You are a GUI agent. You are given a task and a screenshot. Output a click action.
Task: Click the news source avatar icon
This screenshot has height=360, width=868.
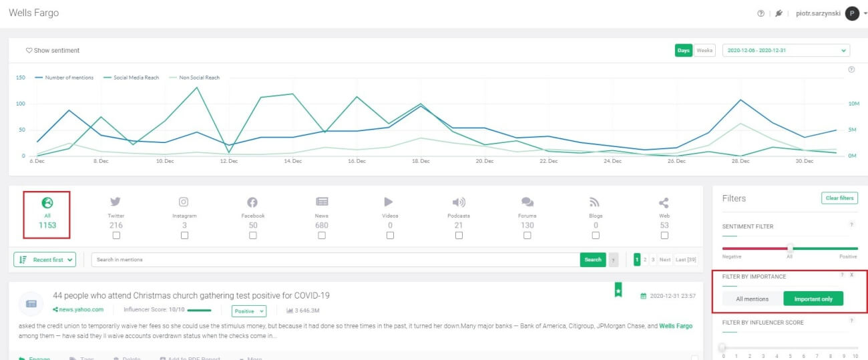point(31,304)
